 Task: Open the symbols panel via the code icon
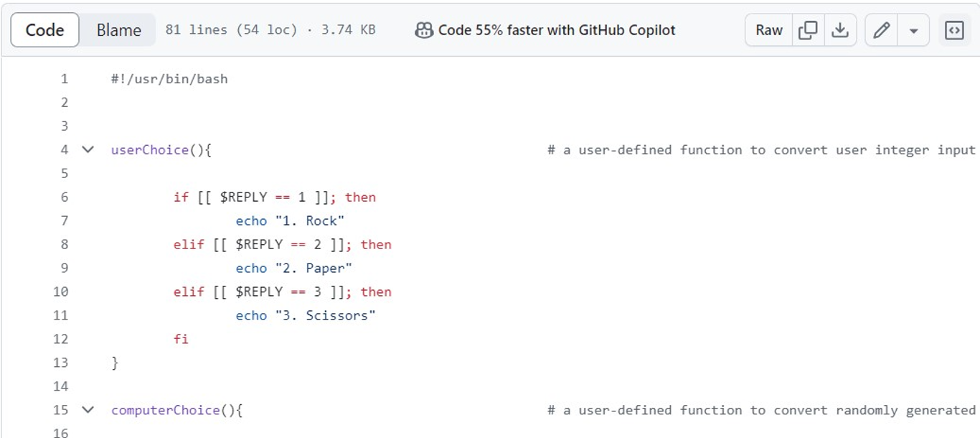955,30
